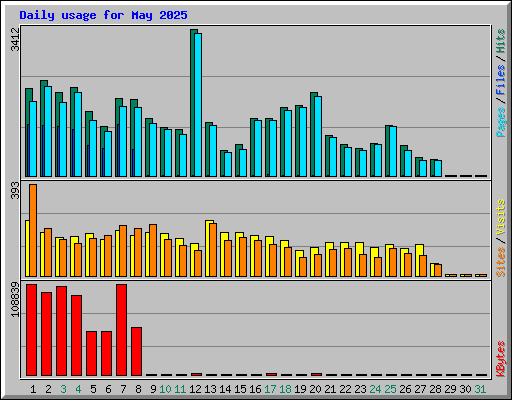Select day 13 on the date axis
The width and height of the screenshot is (512, 400).
(x=210, y=389)
